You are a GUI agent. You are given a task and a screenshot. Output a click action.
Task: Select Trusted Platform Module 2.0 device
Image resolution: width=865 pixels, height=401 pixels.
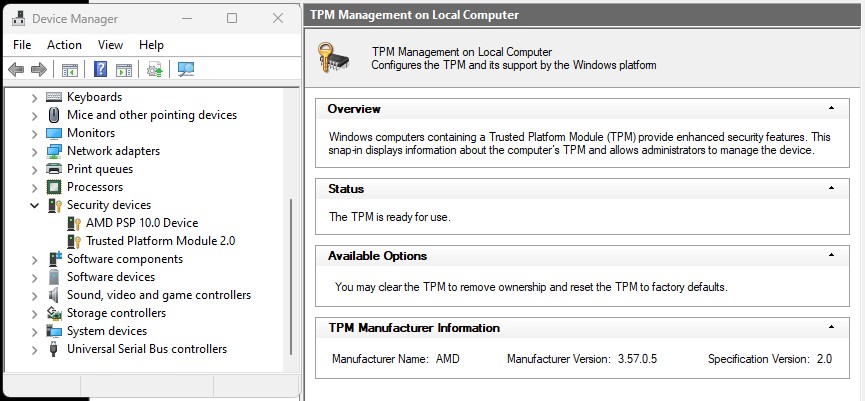coord(161,241)
